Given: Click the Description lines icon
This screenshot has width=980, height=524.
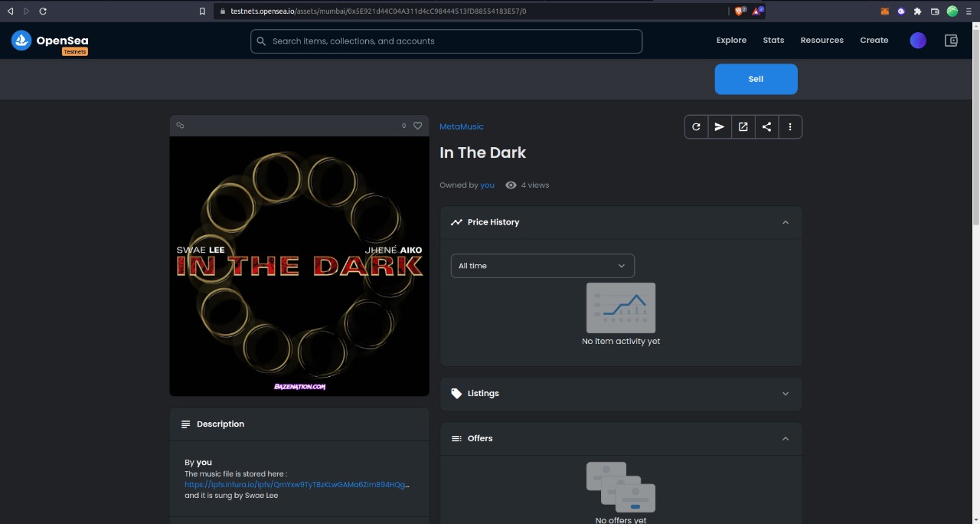Looking at the screenshot, I should [x=185, y=424].
